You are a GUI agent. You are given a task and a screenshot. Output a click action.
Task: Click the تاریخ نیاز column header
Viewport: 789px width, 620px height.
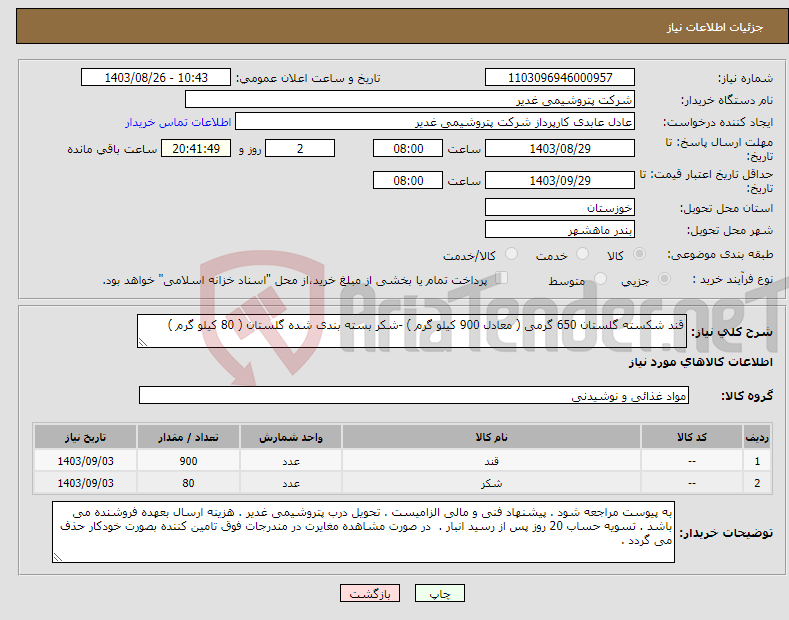(85, 437)
